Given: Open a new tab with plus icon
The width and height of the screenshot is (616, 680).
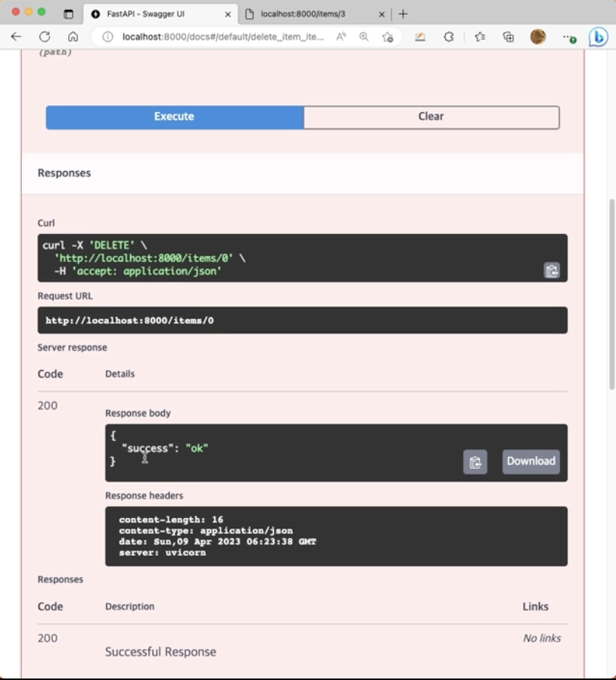Looking at the screenshot, I should click(x=403, y=14).
